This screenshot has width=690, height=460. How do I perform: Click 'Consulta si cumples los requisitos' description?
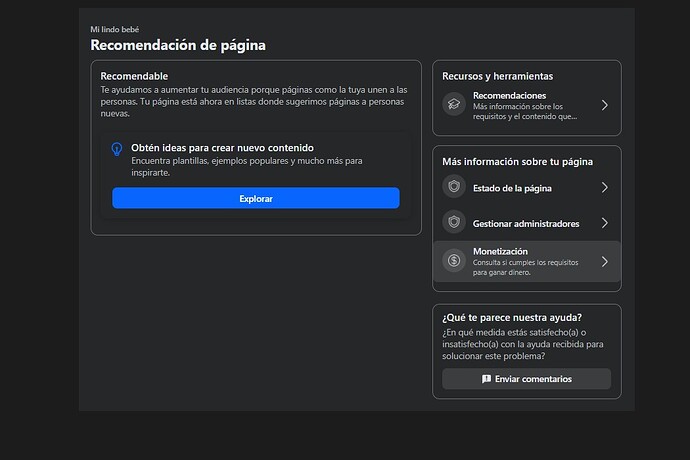525,267
